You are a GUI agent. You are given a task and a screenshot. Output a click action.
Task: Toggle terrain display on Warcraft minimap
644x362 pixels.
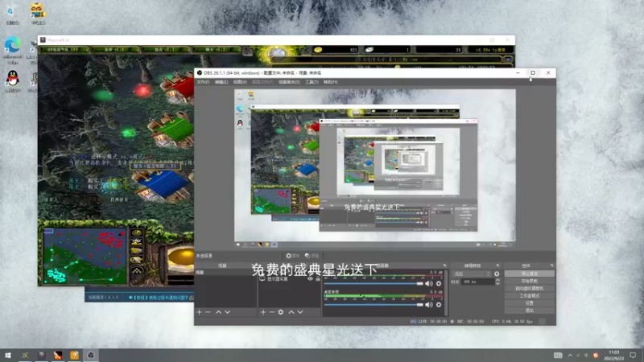[137, 242]
